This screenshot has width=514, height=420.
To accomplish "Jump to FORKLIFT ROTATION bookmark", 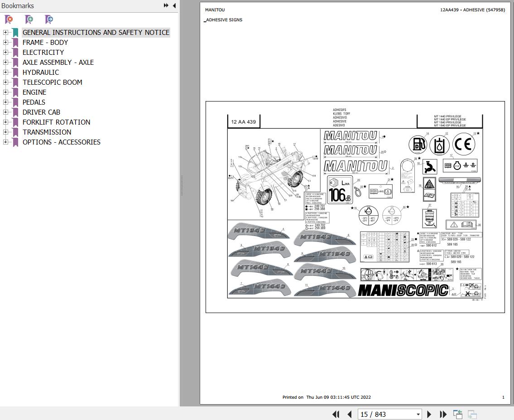I will click(x=57, y=122).
